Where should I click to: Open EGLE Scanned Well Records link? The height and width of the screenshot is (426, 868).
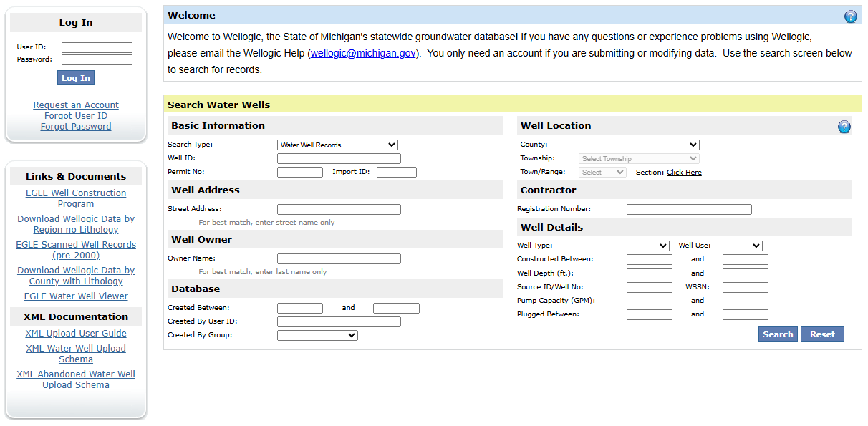pyautogui.click(x=76, y=250)
